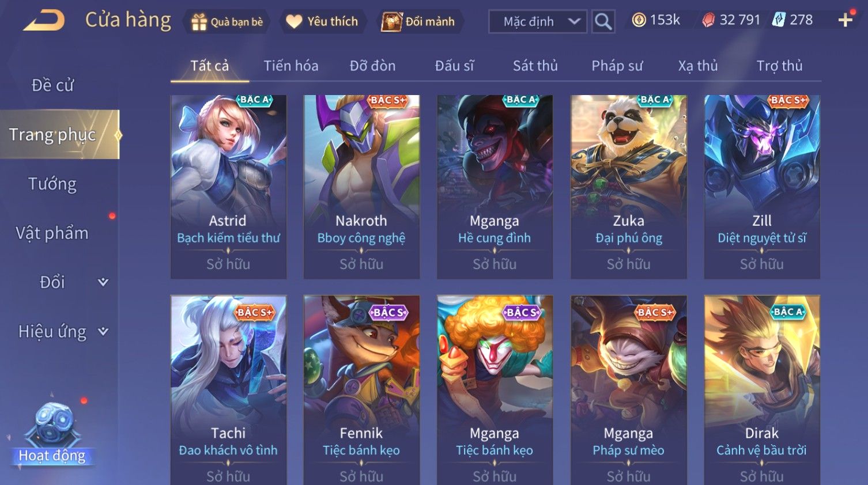The height and width of the screenshot is (485, 868).
Task: Open the Mặc định sort dropdown
Action: tap(538, 22)
